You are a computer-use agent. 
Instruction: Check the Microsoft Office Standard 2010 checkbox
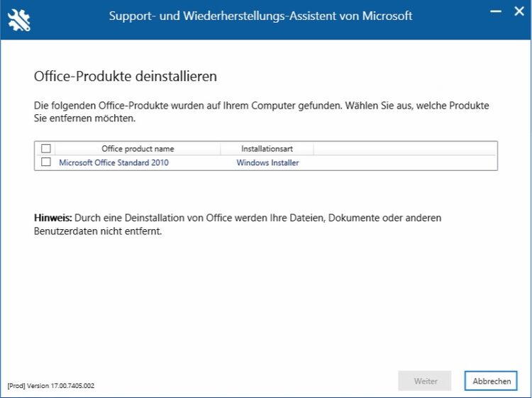pos(46,162)
